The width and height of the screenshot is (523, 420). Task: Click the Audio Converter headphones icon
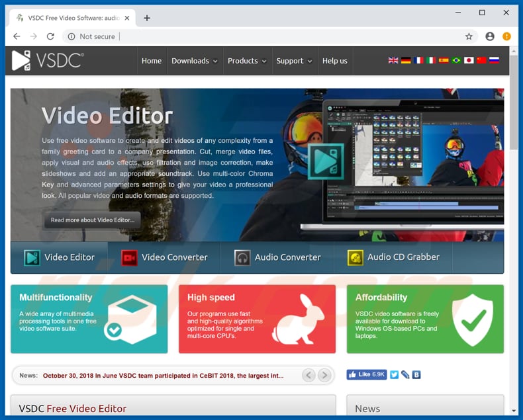[x=242, y=258]
